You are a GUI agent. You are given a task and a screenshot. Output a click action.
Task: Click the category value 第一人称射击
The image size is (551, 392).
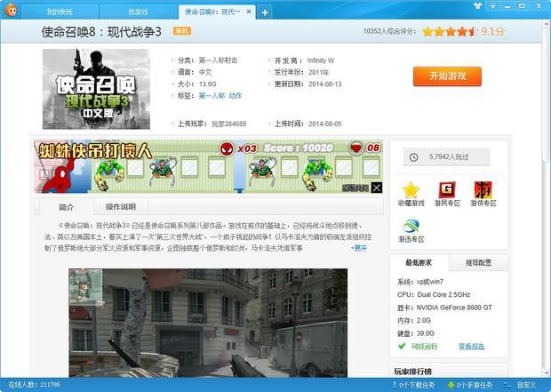coord(218,60)
